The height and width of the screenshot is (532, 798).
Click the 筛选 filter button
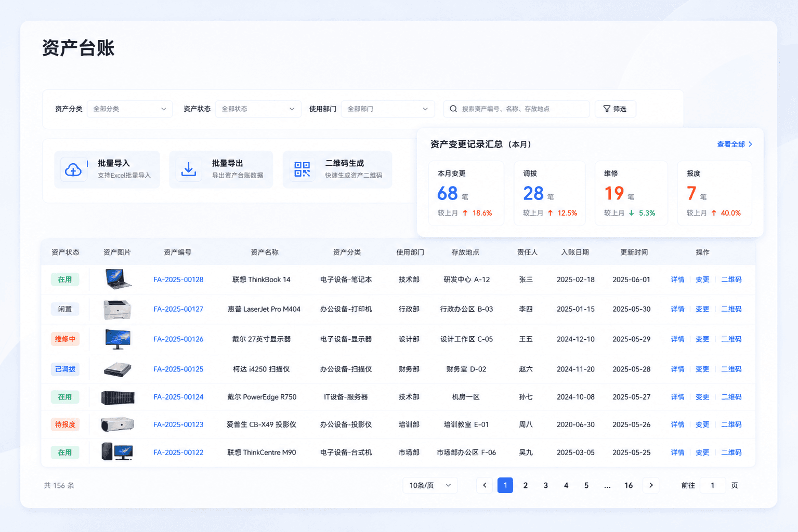615,109
